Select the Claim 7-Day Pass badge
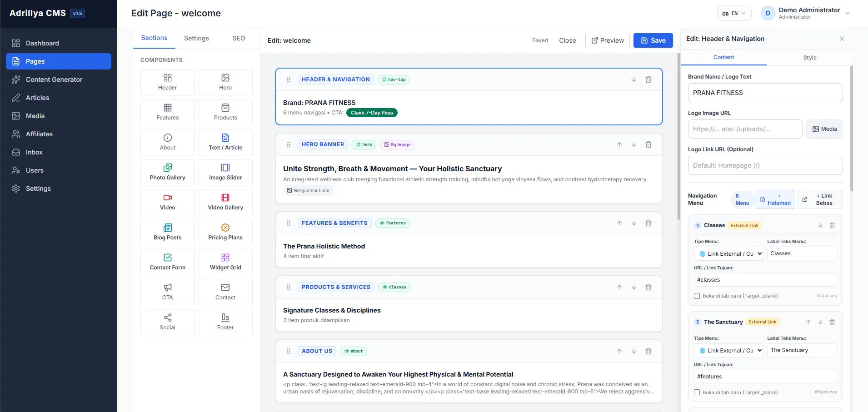The image size is (868, 412). point(372,113)
